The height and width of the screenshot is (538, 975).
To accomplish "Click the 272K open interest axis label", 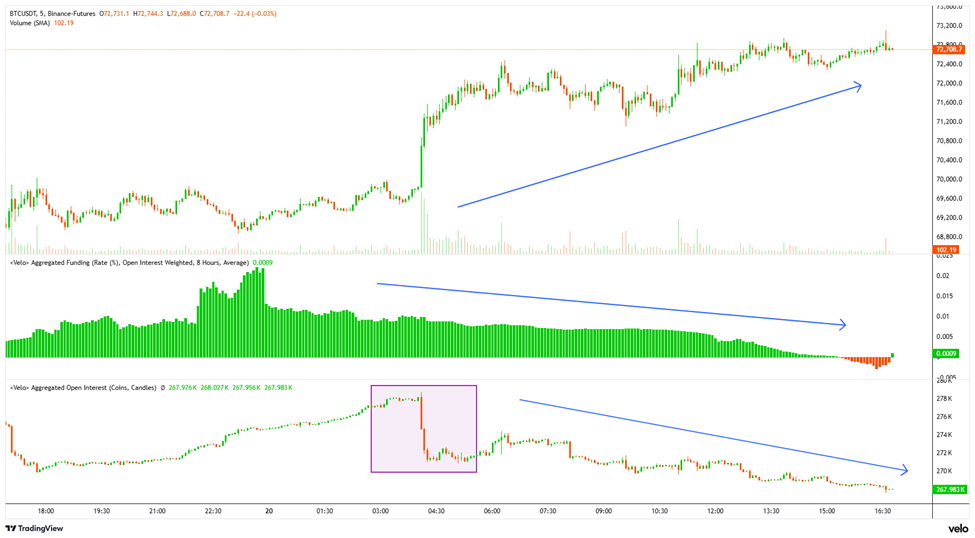I will [x=944, y=453].
